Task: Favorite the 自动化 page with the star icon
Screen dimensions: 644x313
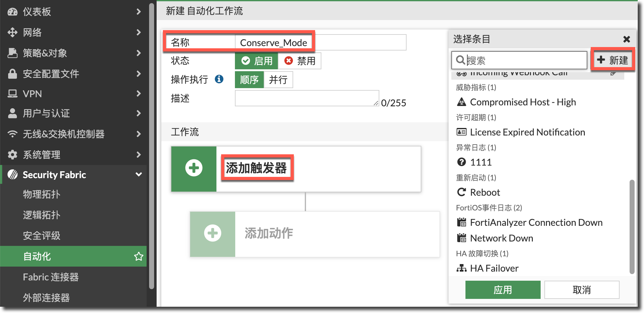Action: pos(138,257)
